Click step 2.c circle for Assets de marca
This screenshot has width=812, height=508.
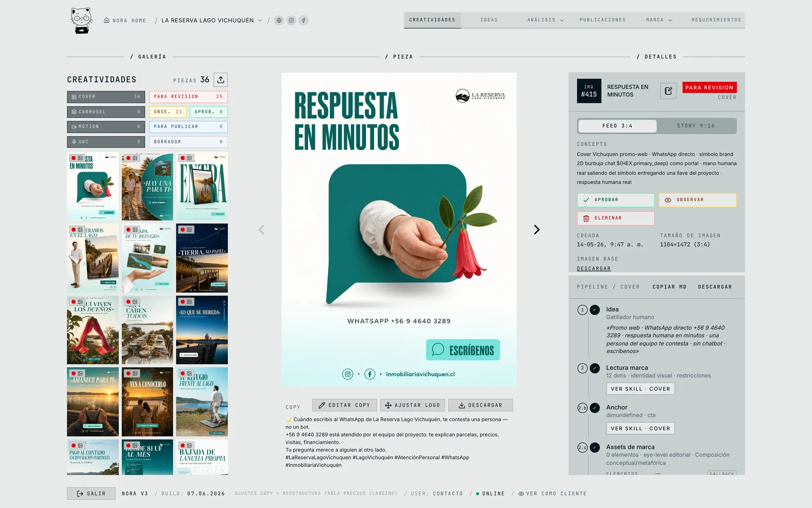click(583, 448)
